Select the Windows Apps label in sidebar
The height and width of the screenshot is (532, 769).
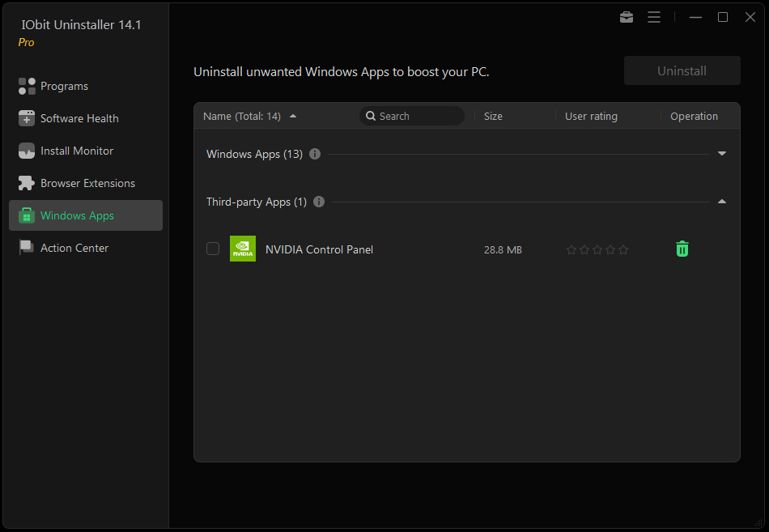tap(77, 215)
